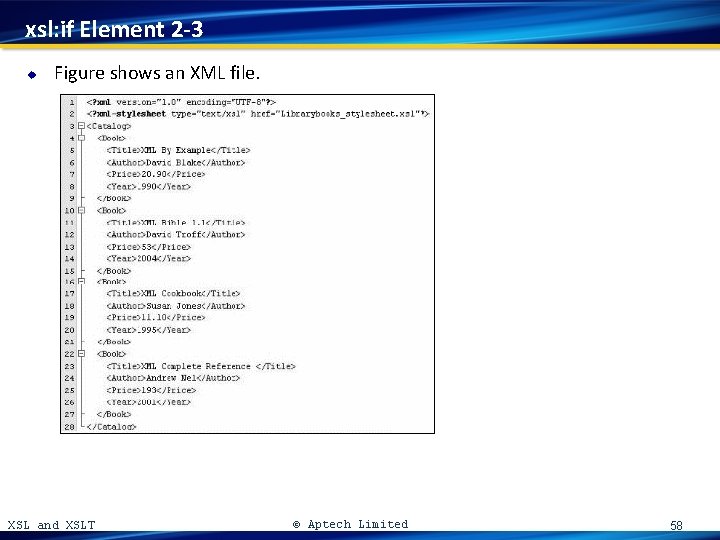Click the Year line on line 20
Viewport: 720px width, 540px height.
point(148,330)
